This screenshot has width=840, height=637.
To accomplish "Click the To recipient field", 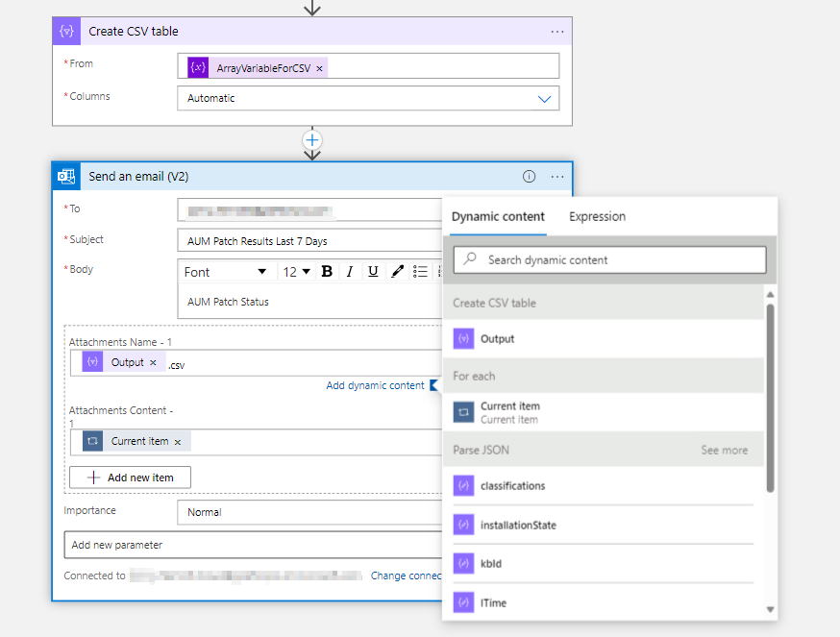I will (309, 210).
